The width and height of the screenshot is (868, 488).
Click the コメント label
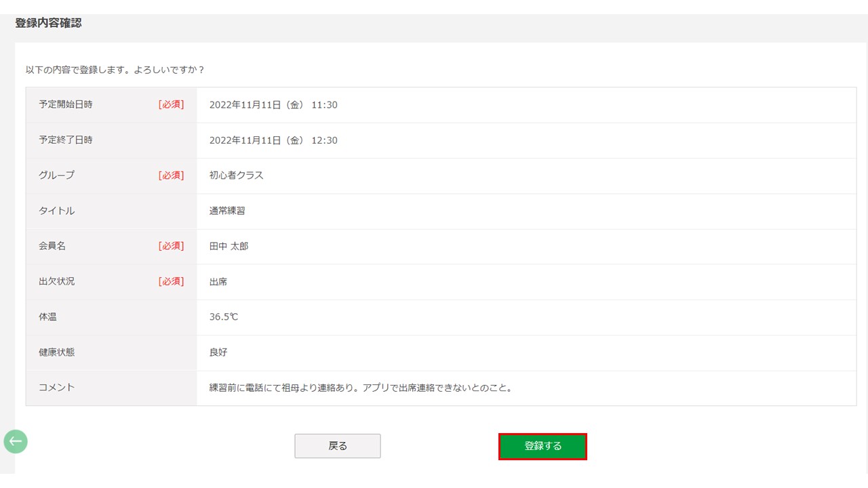tap(57, 388)
